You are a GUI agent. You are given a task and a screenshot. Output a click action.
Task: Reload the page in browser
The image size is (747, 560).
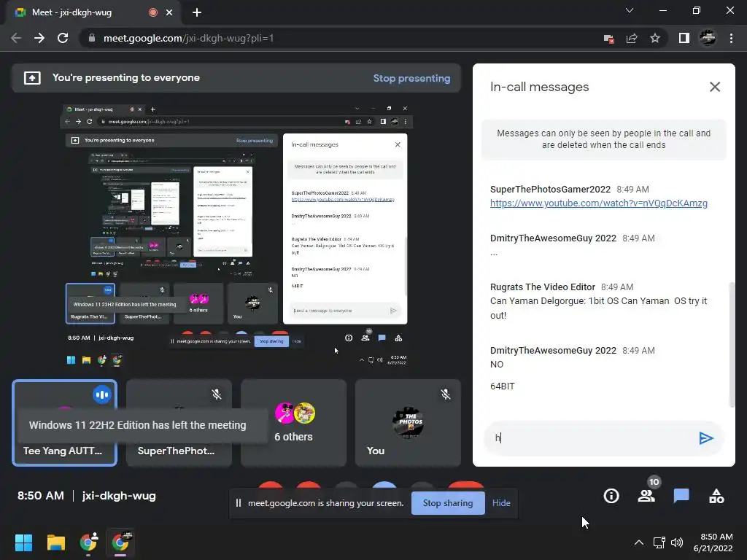coord(63,38)
